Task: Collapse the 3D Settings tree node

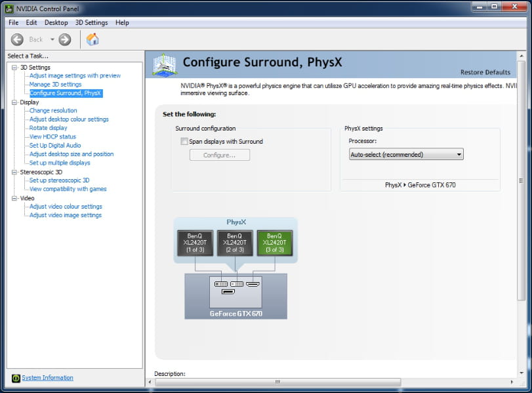Action: [x=14, y=68]
